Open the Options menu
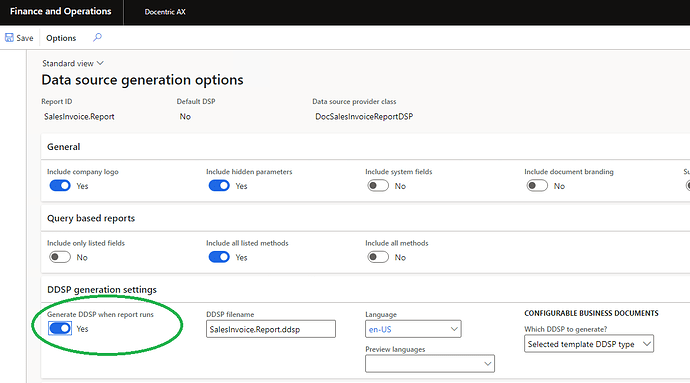690x383 pixels. coord(61,38)
